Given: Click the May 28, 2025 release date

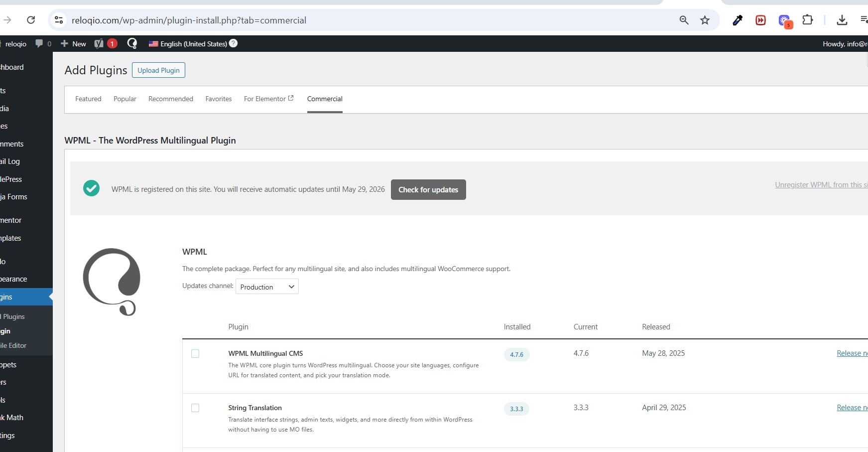Looking at the screenshot, I should tap(663, 353).
